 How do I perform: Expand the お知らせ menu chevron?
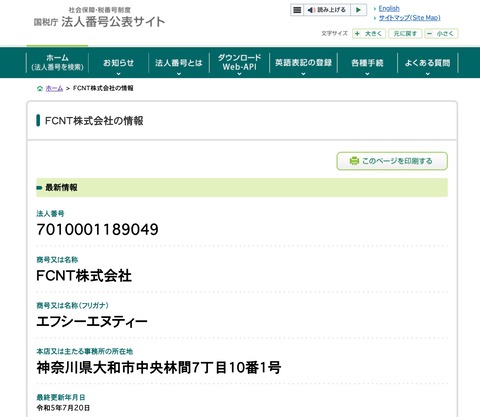point(118,74)
